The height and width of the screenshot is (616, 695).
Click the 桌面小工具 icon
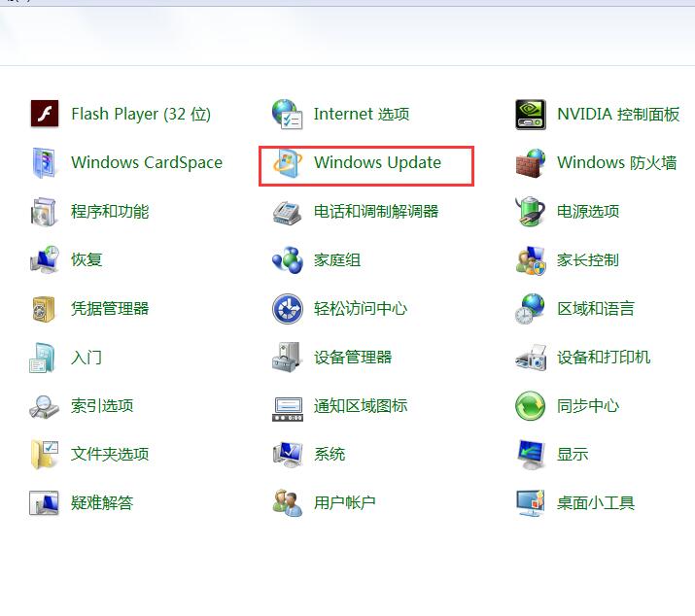tap(530, 503)
